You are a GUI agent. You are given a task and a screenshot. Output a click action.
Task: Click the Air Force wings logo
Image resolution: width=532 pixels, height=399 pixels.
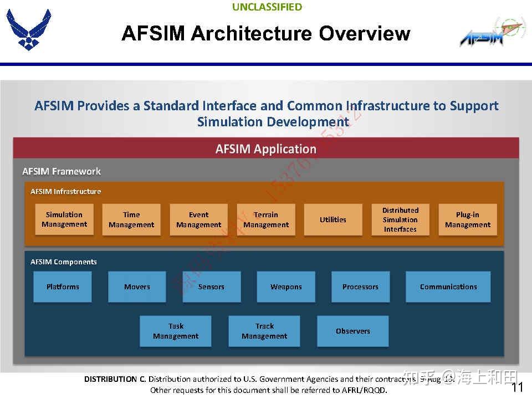point(28,28)
